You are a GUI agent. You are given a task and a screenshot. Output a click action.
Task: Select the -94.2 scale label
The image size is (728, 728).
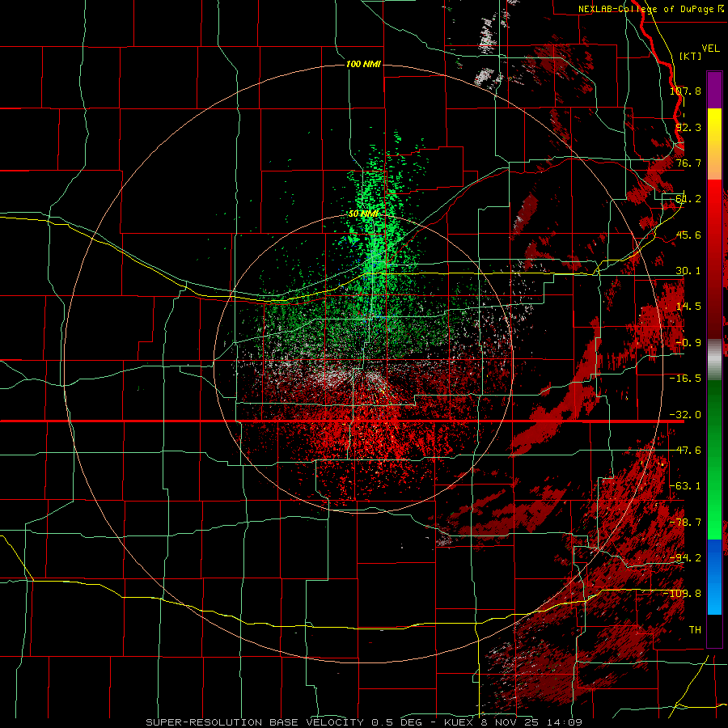coord(685,557)
